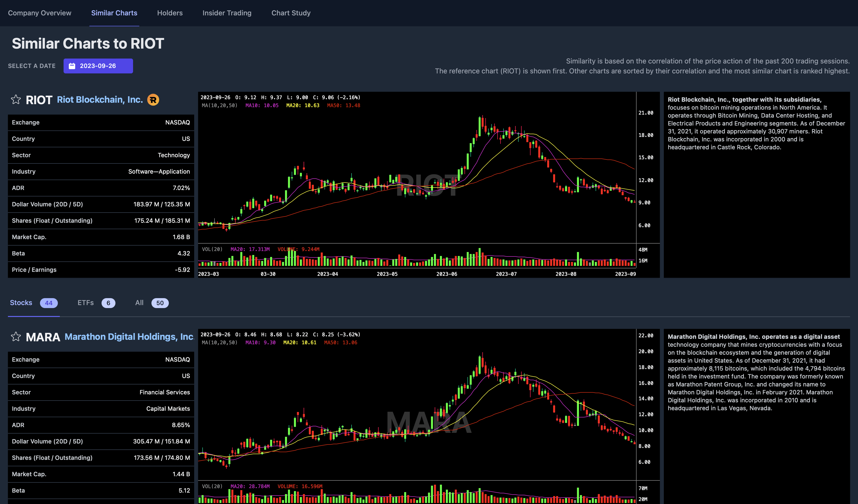This screenshot has height=504, width=858.
Task: Click the 6 count badge beside ETFs
Action: (108, 303)
